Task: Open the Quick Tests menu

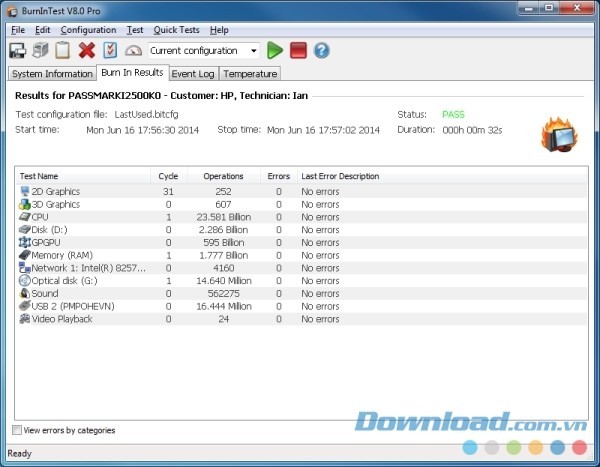Action: [176, 30]
